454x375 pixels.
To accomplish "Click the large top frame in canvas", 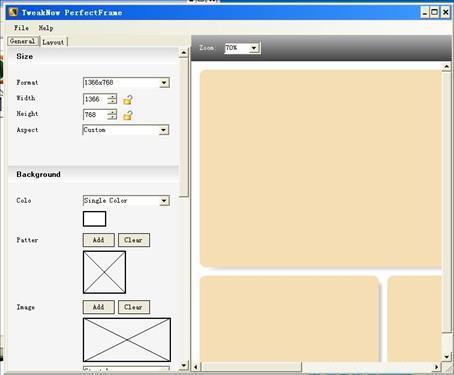I will tap(321, 168).
